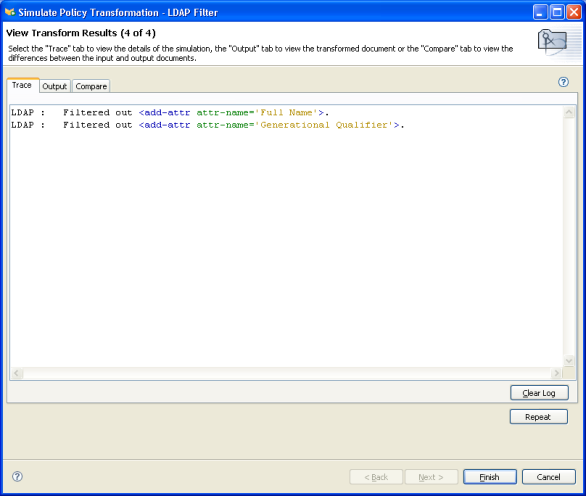The image size is (586, 496).
Task: Minimize the Simulate Policy Transformation window
Action: coord(540,12)
